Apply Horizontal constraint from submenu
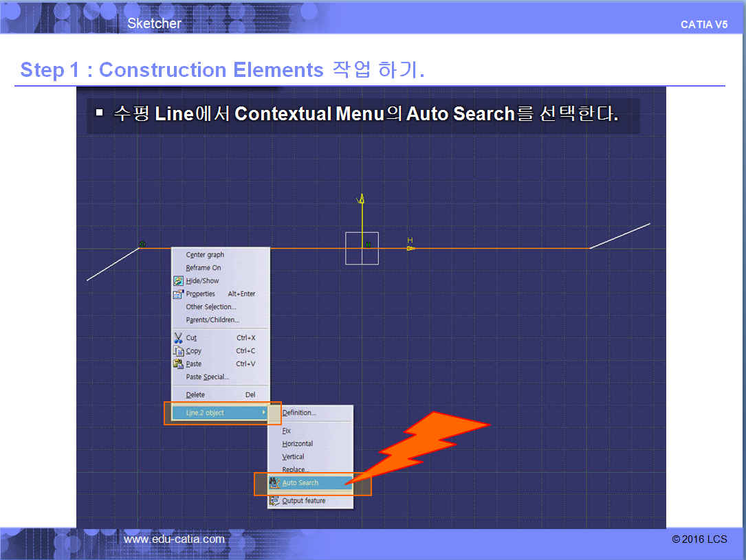 297,444
